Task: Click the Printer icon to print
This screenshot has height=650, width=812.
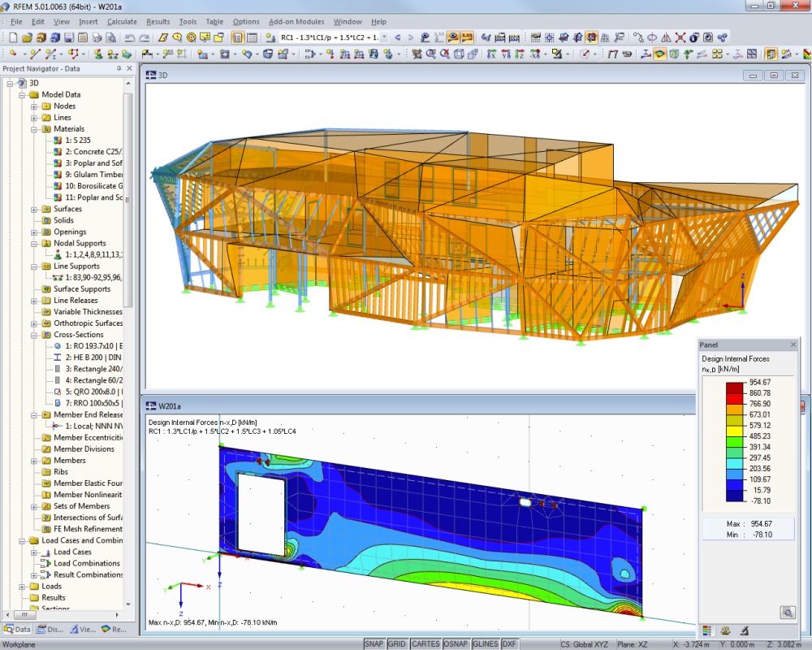Action: [x=95, y=37]
